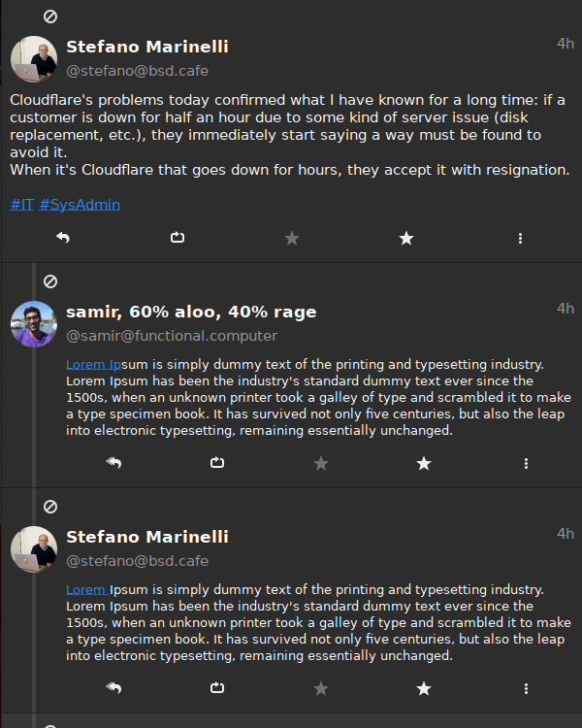582x728 pixels.
Task: Open the #SysAdmin hashtag
Action: point(80,205)
